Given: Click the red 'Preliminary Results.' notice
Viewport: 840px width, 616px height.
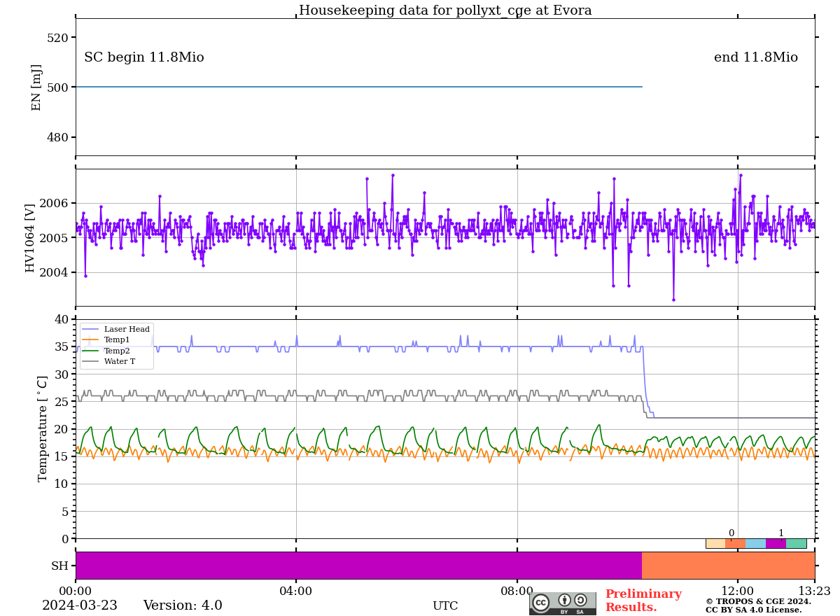Looking at the screenshot, I should (643, 601).
